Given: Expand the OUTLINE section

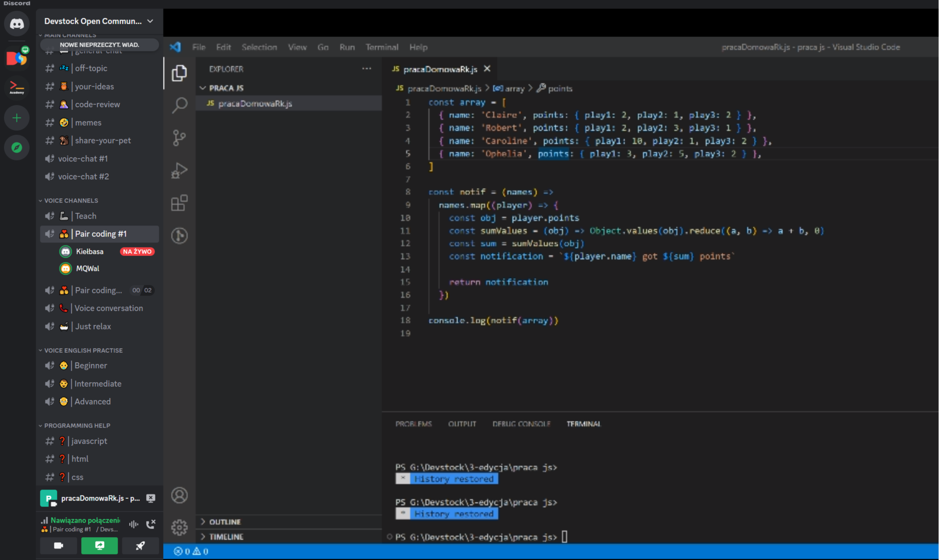Looking at the screenshot, I should click(225, 522).
